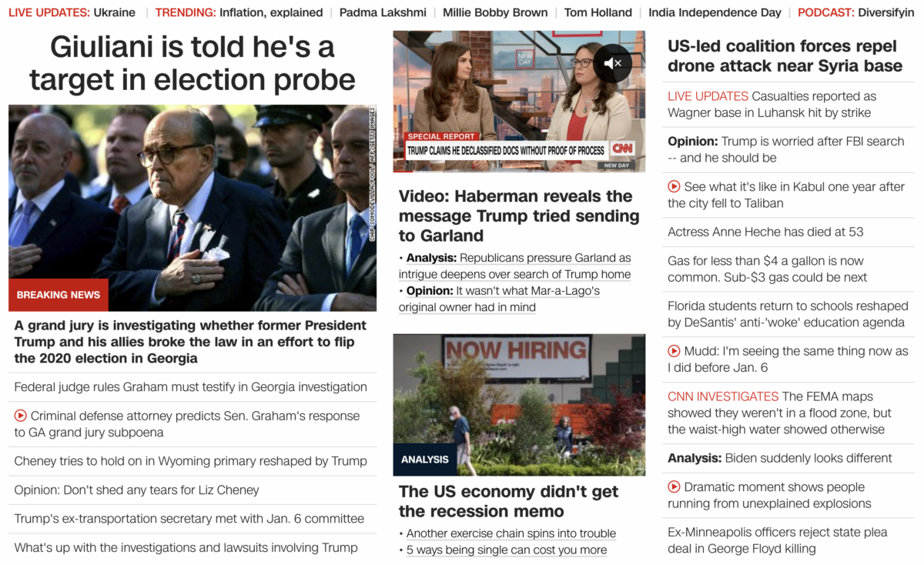Click the Analysis badge on hiring photo
Viewport: 924px width, 565px height.
[x=424, y=460]
